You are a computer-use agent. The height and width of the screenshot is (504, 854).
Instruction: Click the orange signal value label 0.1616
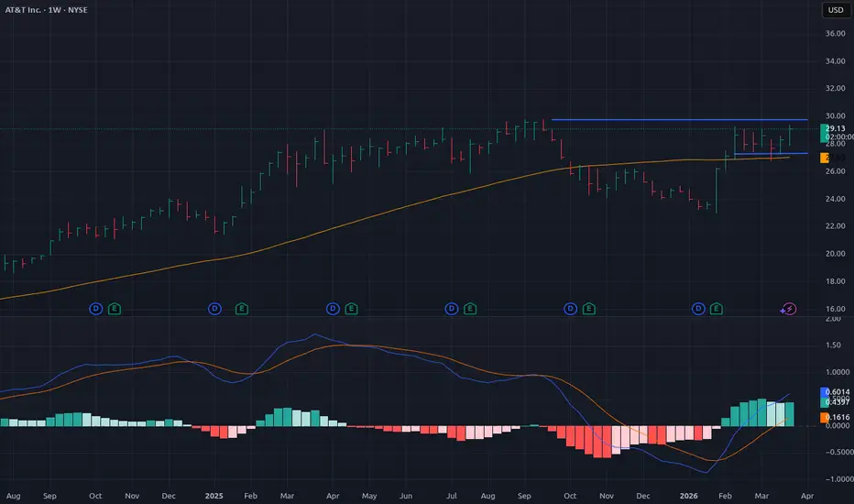click(835, 417)
